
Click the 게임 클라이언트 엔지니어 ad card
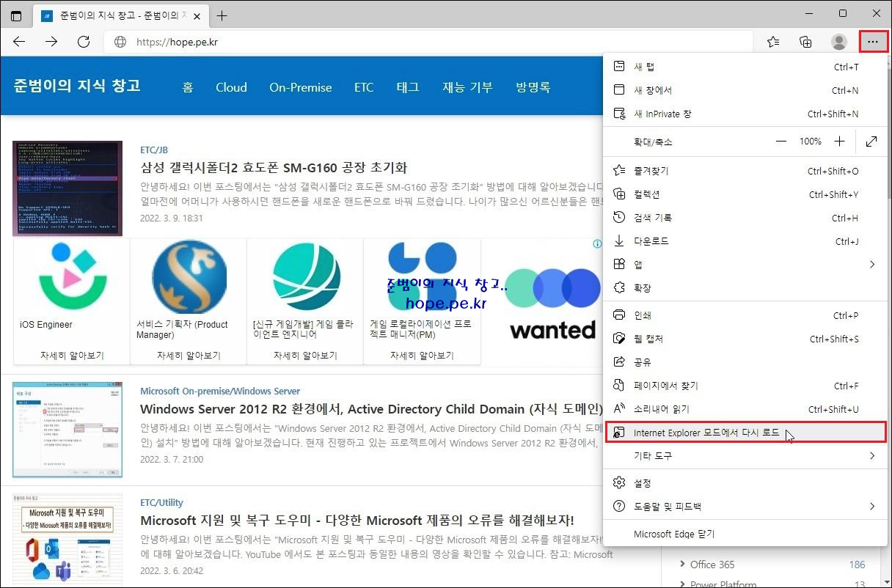coord(305,301)
